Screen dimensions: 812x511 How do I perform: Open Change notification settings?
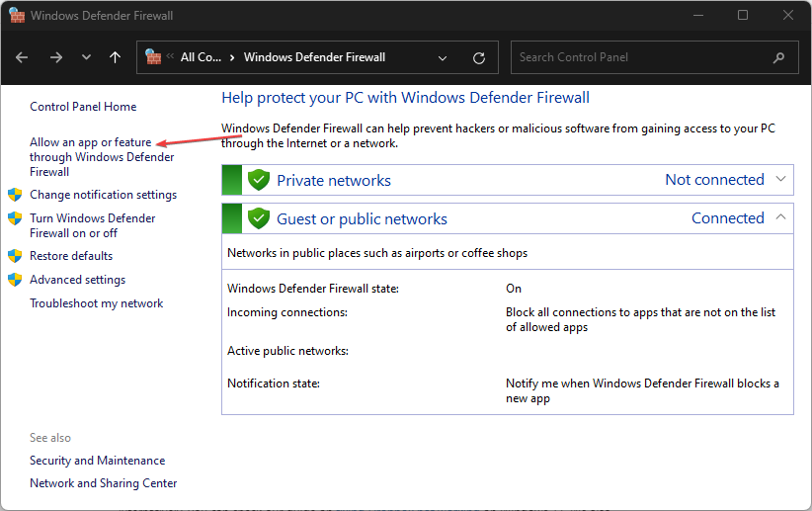click(x=103, y=195)
